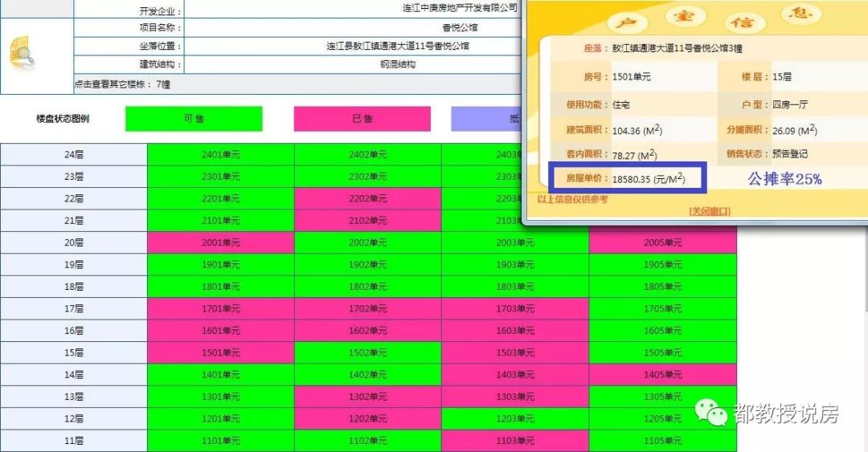Open unit 1705单元

(x=662, y=309)
